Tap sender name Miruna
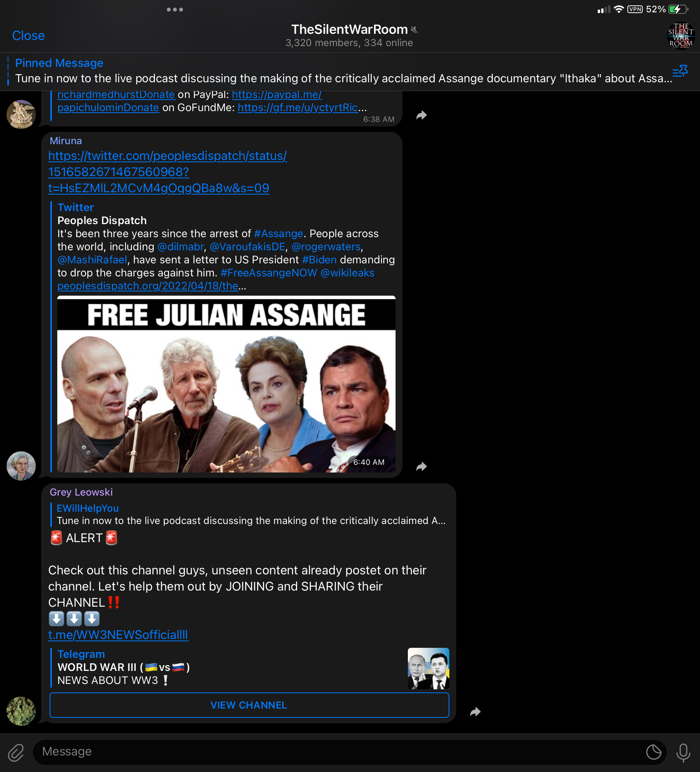700x772 pixels. pyautogui.click(x=66, y=141)
